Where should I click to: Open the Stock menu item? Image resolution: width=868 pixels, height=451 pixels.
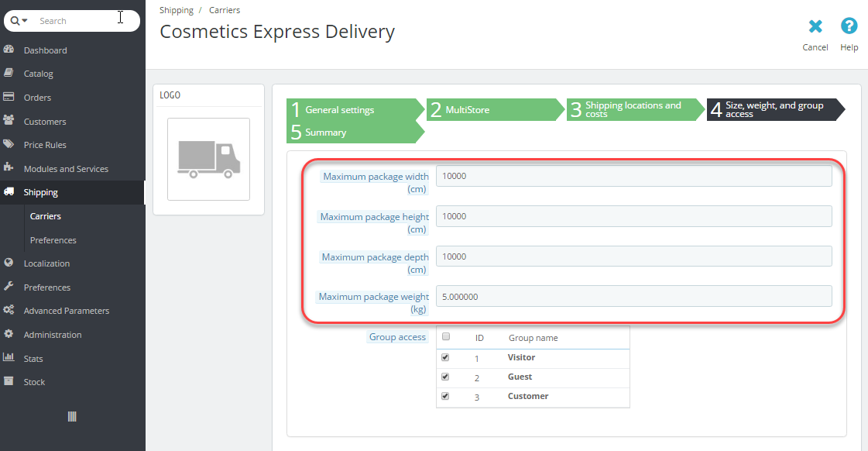34,382
